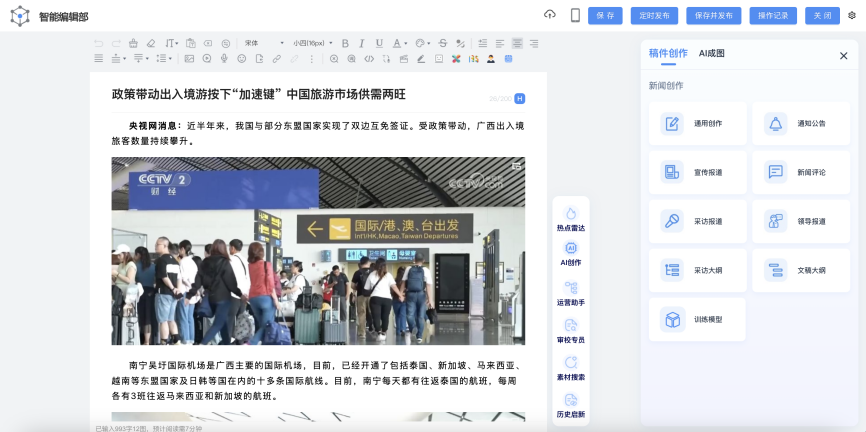The height and width of the screenshot is (432, 866).
Task: Expand the font color dropdown arrow
Action: [406, 43]
